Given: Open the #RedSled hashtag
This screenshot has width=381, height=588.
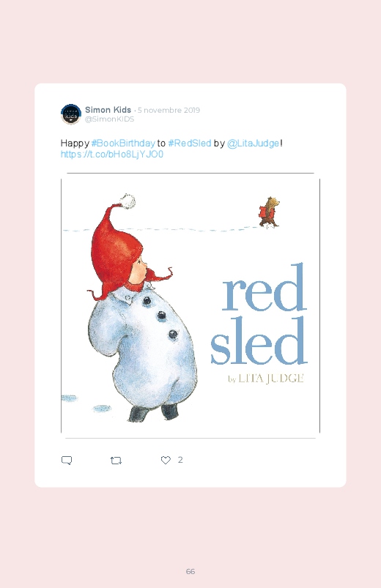Looking at the screenshot, I should pos(190,144).
